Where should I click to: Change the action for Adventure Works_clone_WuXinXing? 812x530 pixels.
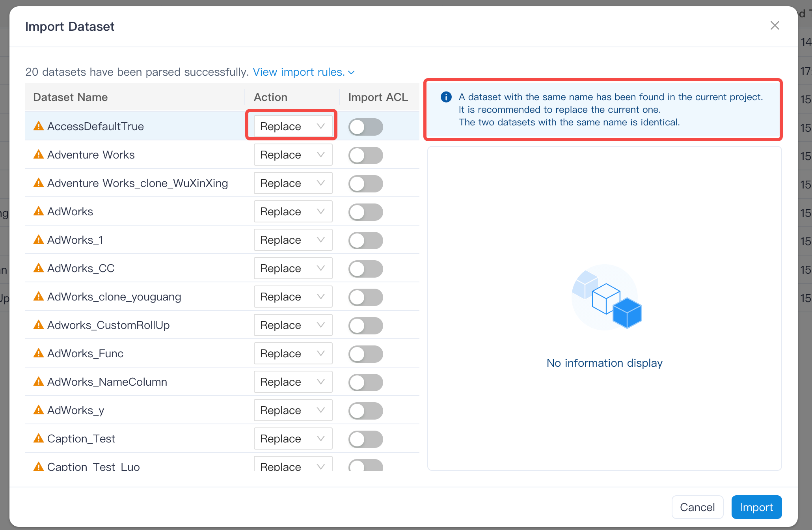point(293,183)
